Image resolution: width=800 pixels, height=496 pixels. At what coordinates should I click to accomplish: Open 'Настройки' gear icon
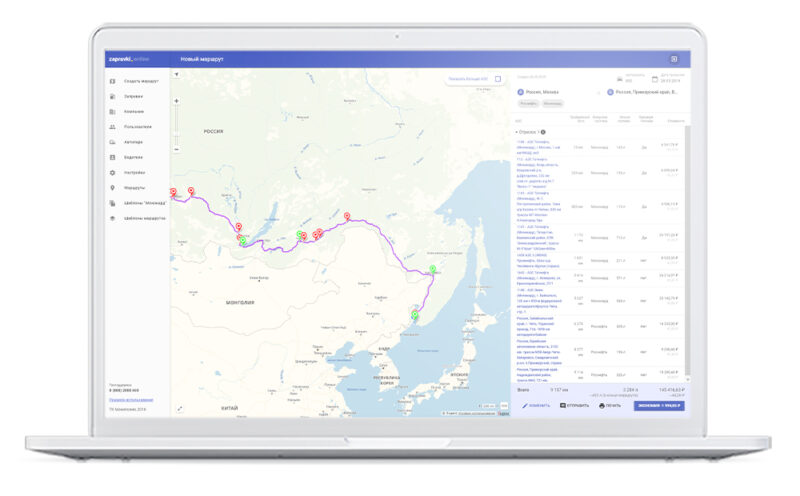(x=112, y=172)
